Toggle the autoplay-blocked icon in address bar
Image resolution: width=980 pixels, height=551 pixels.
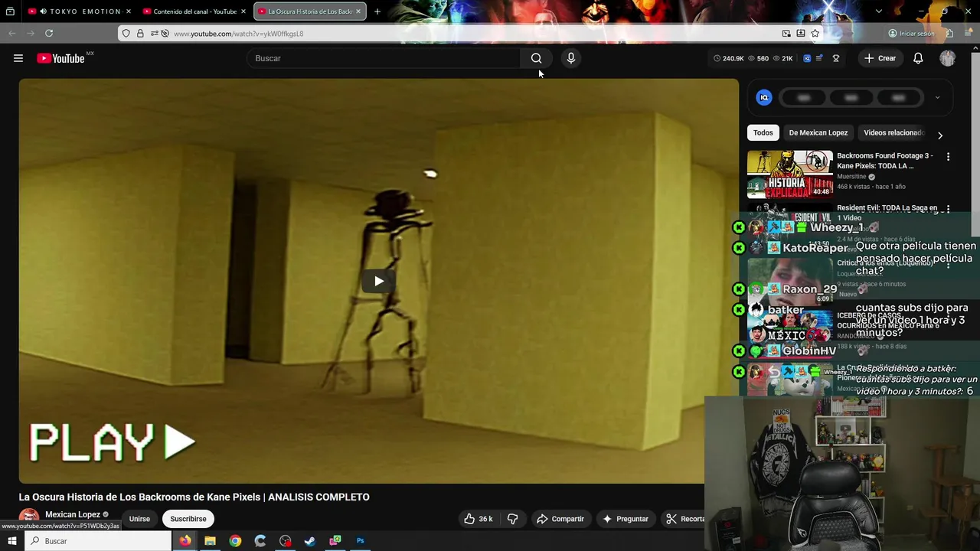pyautogui.click(x=165, y=34)
